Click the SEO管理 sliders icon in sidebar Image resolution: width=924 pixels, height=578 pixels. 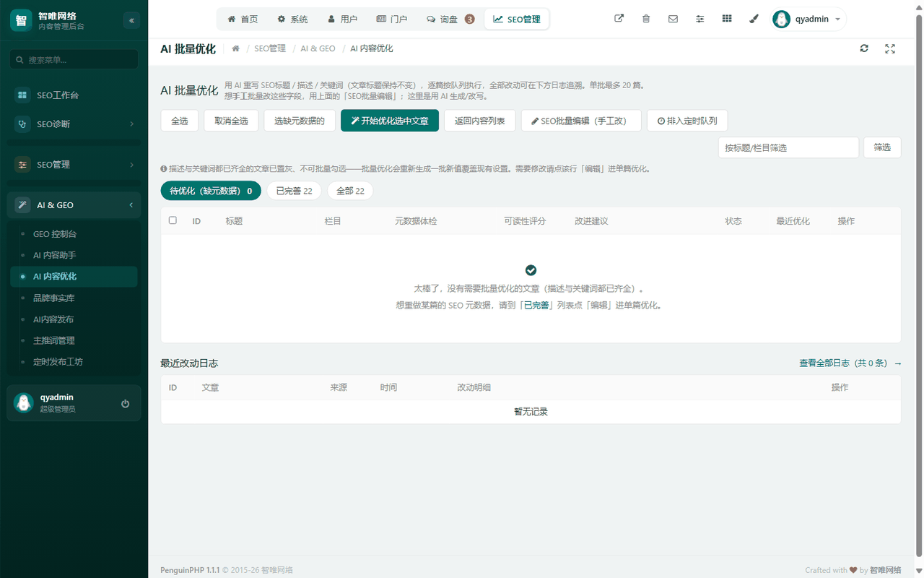click(23, 165)
